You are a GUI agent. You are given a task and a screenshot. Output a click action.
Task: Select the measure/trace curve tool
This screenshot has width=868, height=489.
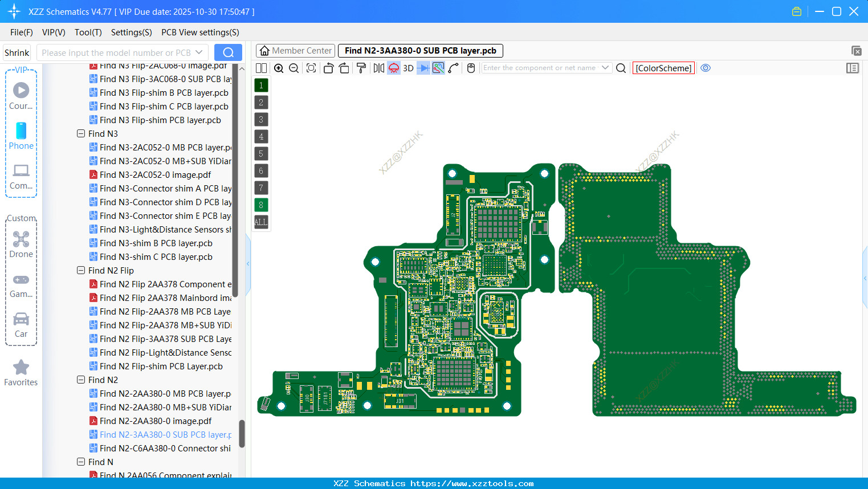tap(452, 68)
